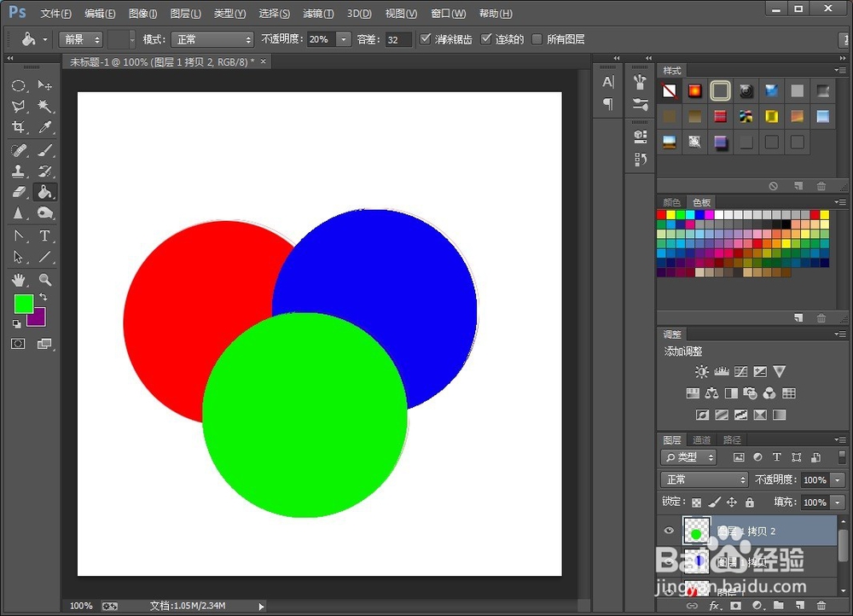The image size is (853, 616).
Task: Select the Pen tool
Action: pos(18,235)
